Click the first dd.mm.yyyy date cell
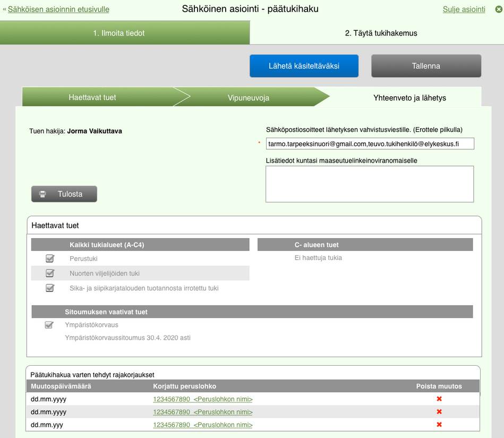This screenshot has width=504, height=438. pos(48,399)
